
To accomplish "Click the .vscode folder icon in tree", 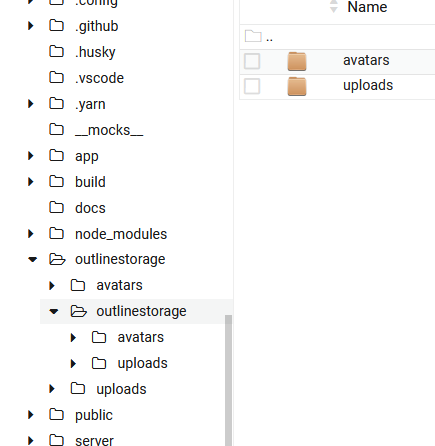I will point(56,78).
